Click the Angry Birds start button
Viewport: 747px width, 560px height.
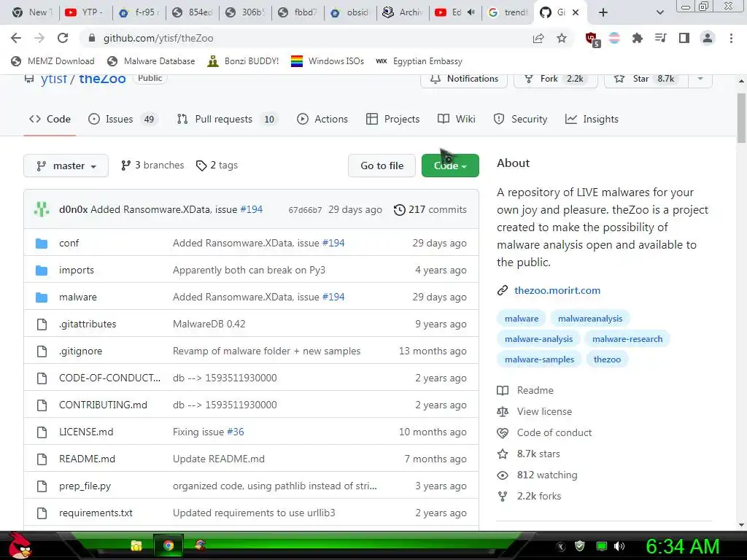(x=20, y=545)
